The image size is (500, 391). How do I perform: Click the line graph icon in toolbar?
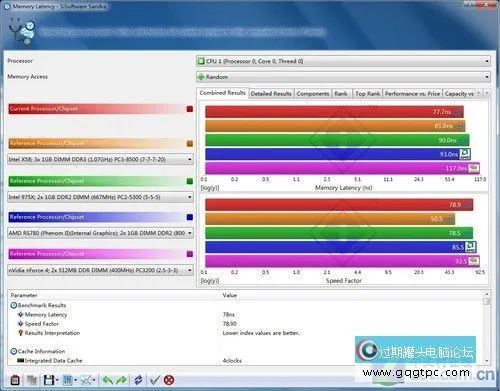coord(86,380)
